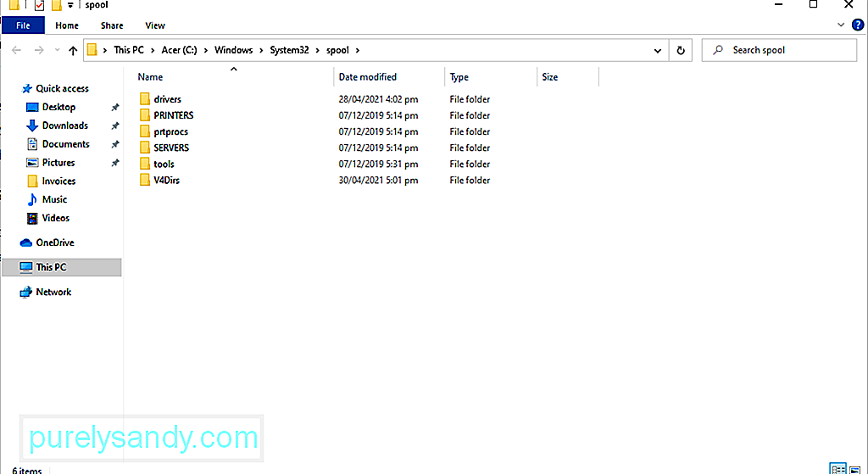Switch to the Home ribbon tab
The image size is (868, 474).
tap(67, 25)
